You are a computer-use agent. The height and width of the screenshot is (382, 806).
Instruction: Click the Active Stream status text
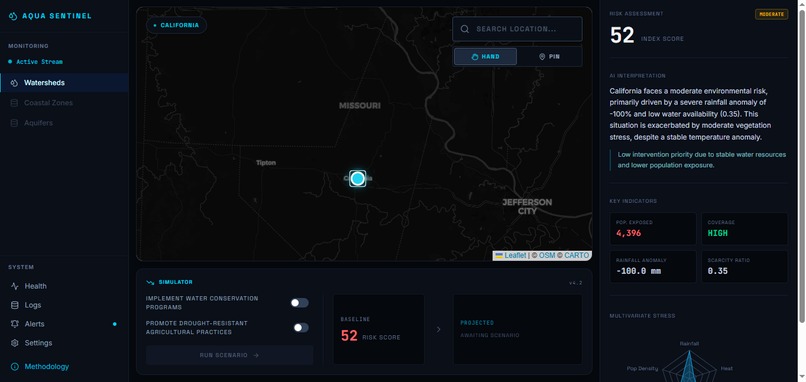click(x=39, y=62)
